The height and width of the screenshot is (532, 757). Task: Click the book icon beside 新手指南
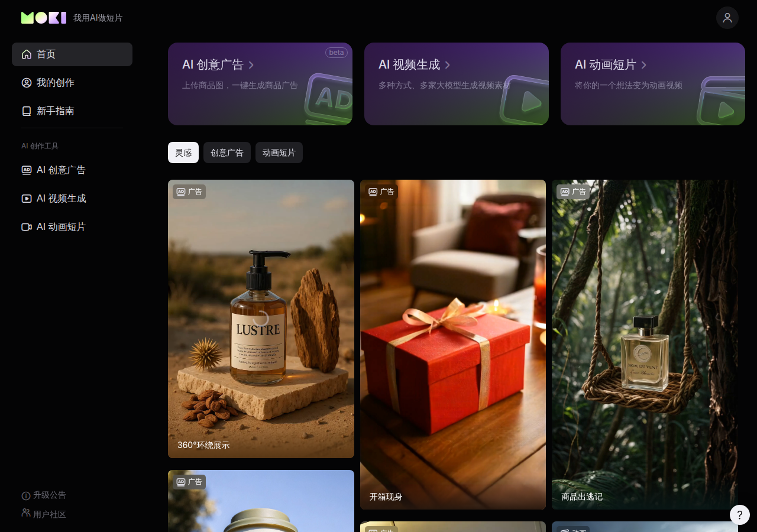click(27, 111)
